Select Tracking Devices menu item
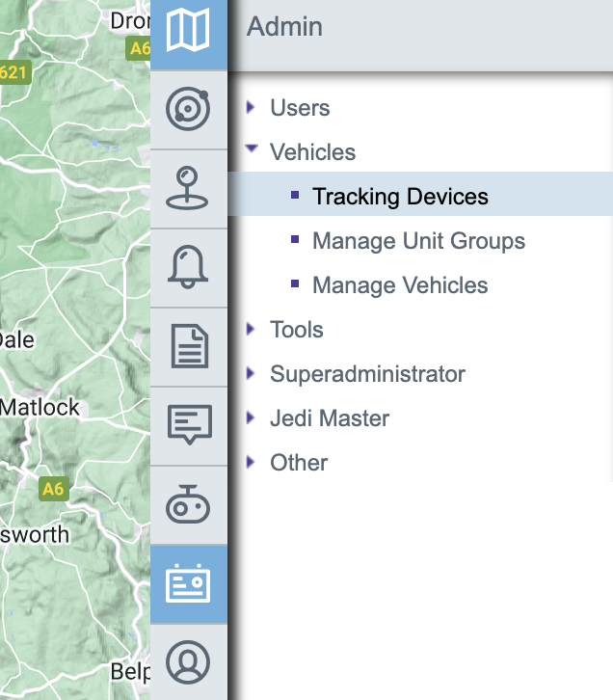 (400, 197)
